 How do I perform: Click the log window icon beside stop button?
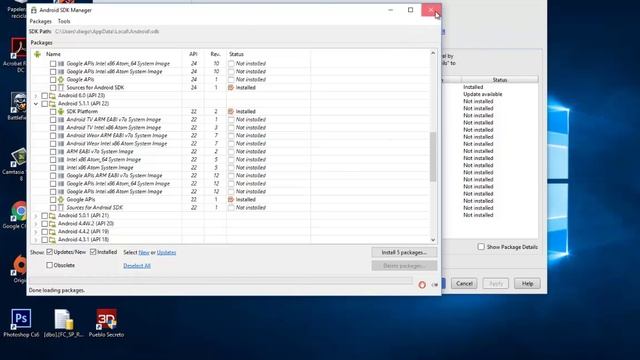pos(434,284)
